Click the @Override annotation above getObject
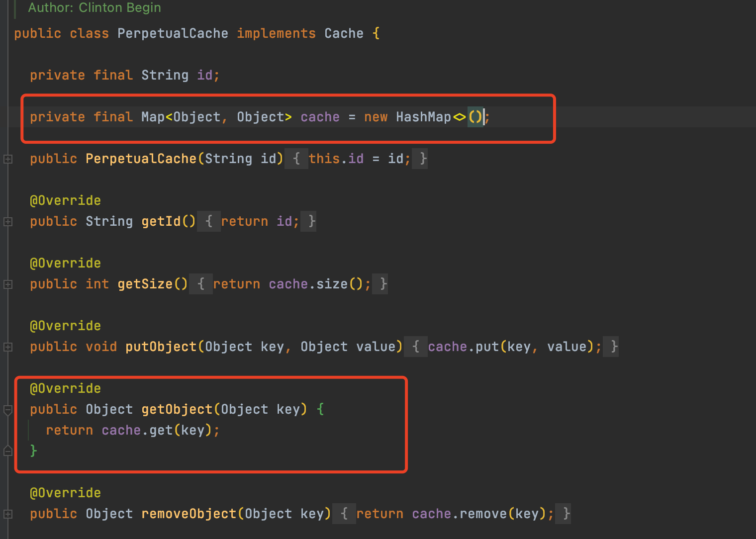The image size is (756, 539). (65, 388)
